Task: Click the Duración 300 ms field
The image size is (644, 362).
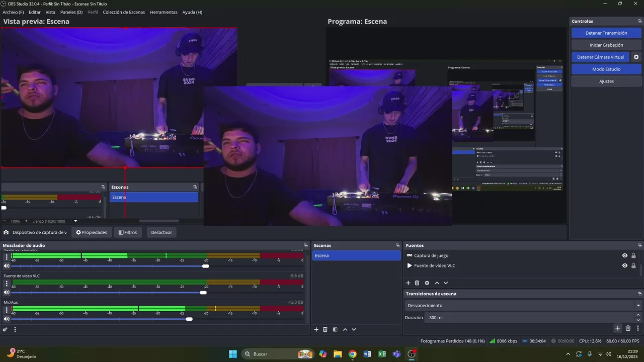Action: pyautogui.click(x=530, y=318)
